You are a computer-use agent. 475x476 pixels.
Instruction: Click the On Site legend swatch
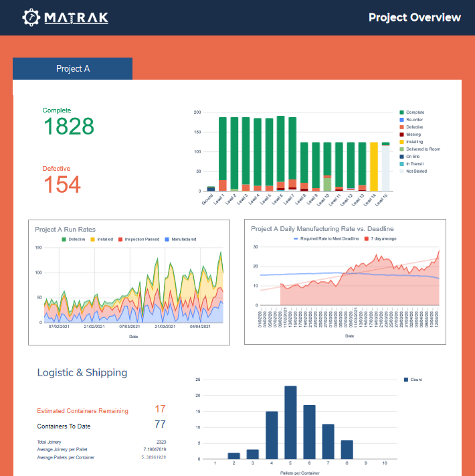[401, 157]
